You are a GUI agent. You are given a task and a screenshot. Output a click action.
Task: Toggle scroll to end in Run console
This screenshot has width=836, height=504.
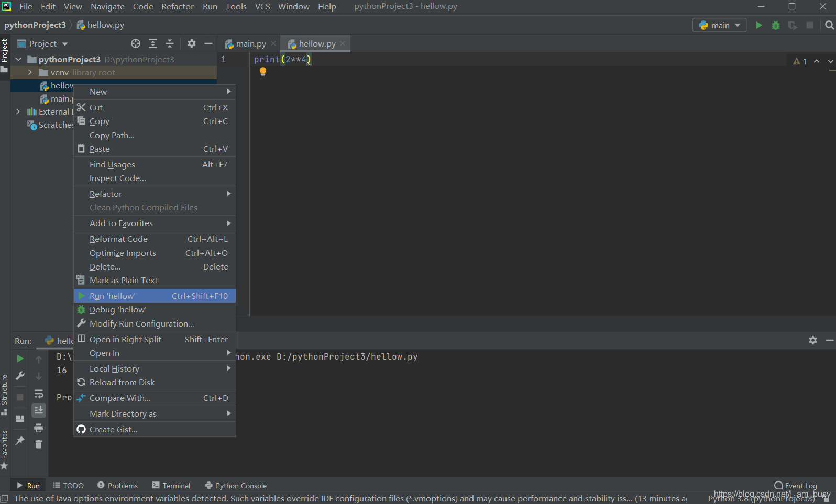pyautogui.click(x=39, y=410)
